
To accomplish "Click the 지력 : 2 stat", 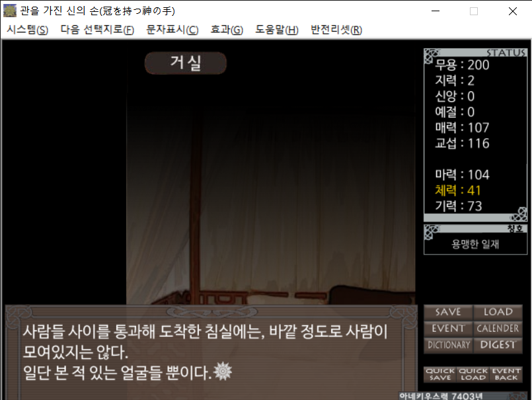I will (455, 81).
